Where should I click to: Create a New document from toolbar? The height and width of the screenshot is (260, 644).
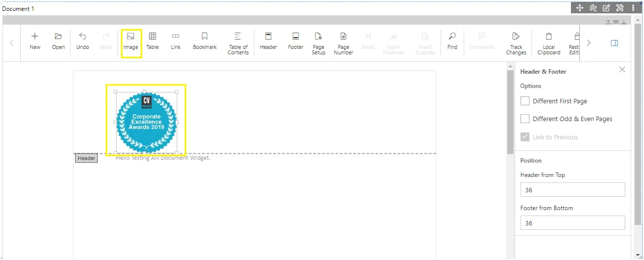click(x=35, y=42)
